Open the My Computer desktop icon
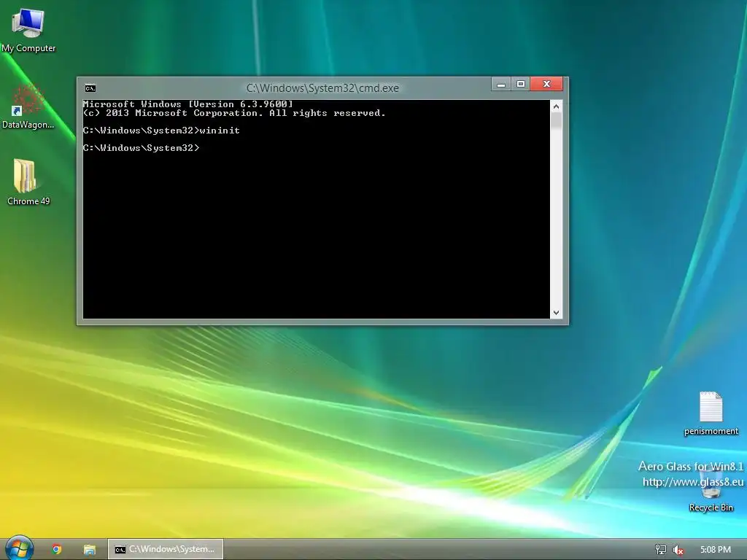Screen dimensions: 747x560 point(28,30)
